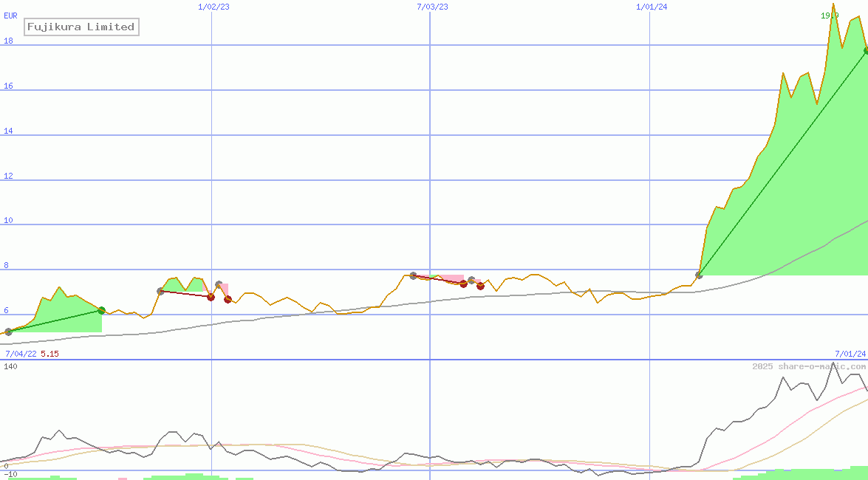Click the gray entry marker at chart start
Viewport: 868px width, 480px height.
8,332
